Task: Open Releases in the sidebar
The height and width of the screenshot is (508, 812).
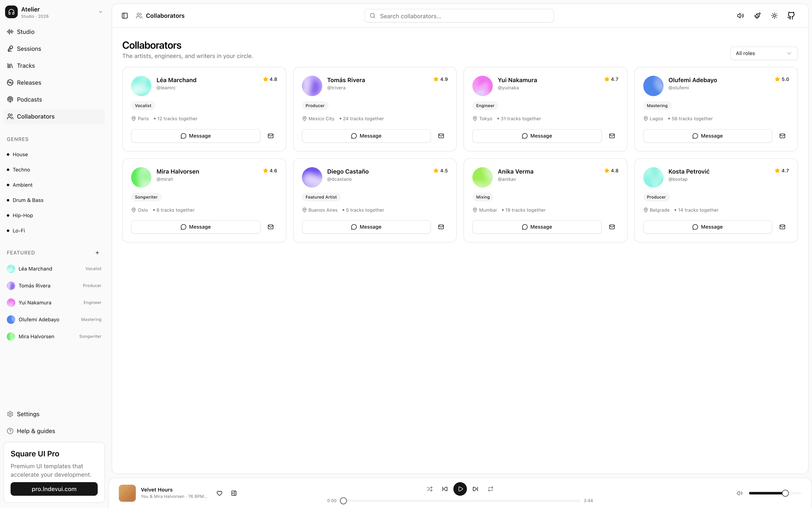Action: [54, 83]
